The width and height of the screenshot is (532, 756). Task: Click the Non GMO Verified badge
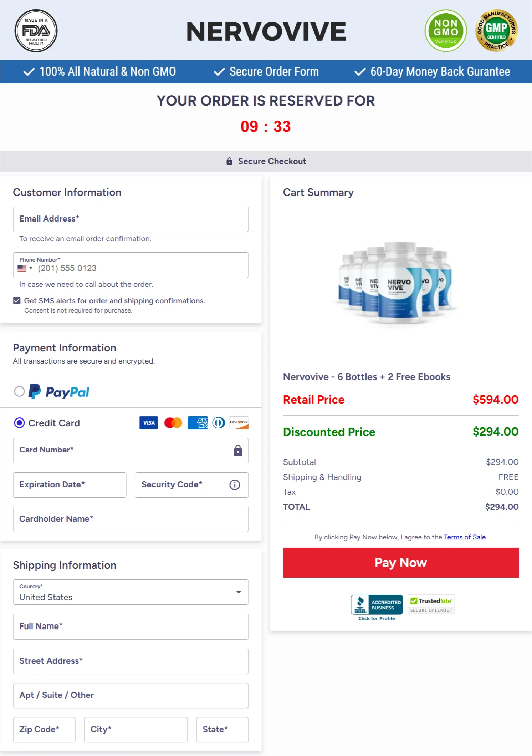pyautogui.click(x=445, y=31)
